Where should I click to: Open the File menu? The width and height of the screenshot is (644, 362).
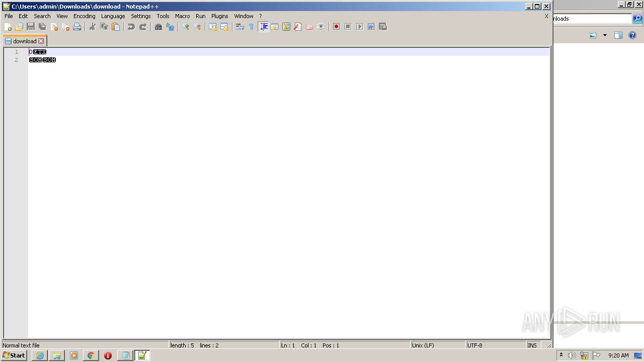pyautogui.click(x=9, y=16)
